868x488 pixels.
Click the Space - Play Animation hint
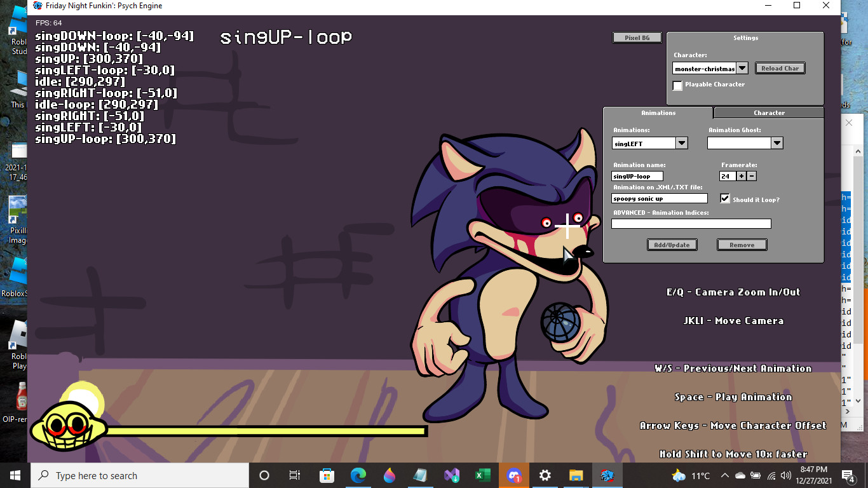[x=733, y=397]
